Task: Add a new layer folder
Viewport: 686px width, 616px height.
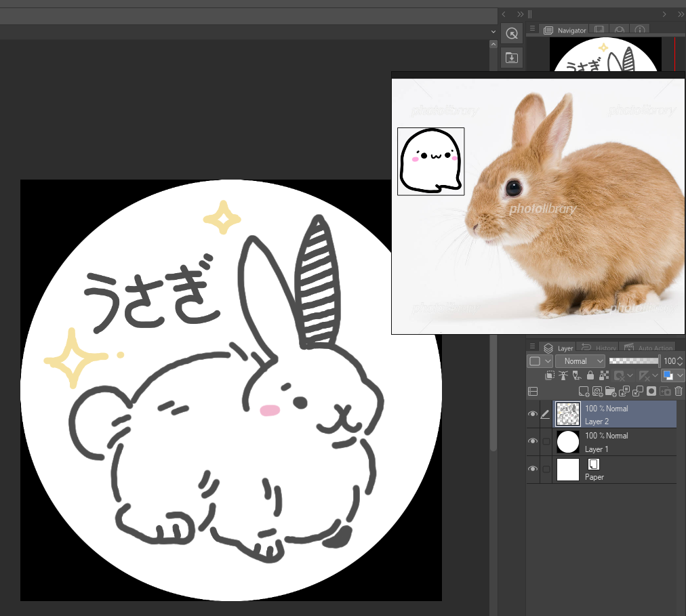Action: tap(611, 391)
